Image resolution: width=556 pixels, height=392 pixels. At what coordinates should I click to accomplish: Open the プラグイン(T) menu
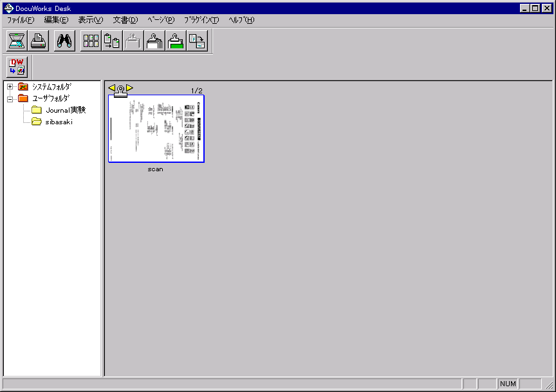pyautogui.click(x=201, y=20)
